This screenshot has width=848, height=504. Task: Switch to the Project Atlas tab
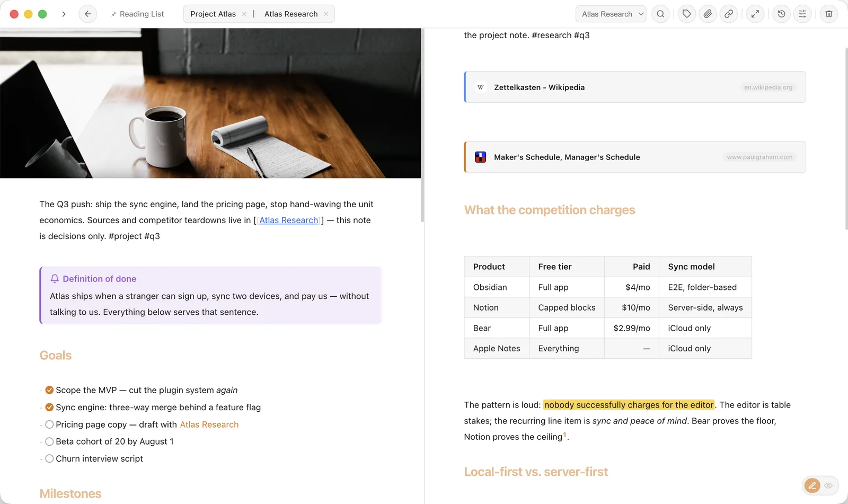click(213, 14)
